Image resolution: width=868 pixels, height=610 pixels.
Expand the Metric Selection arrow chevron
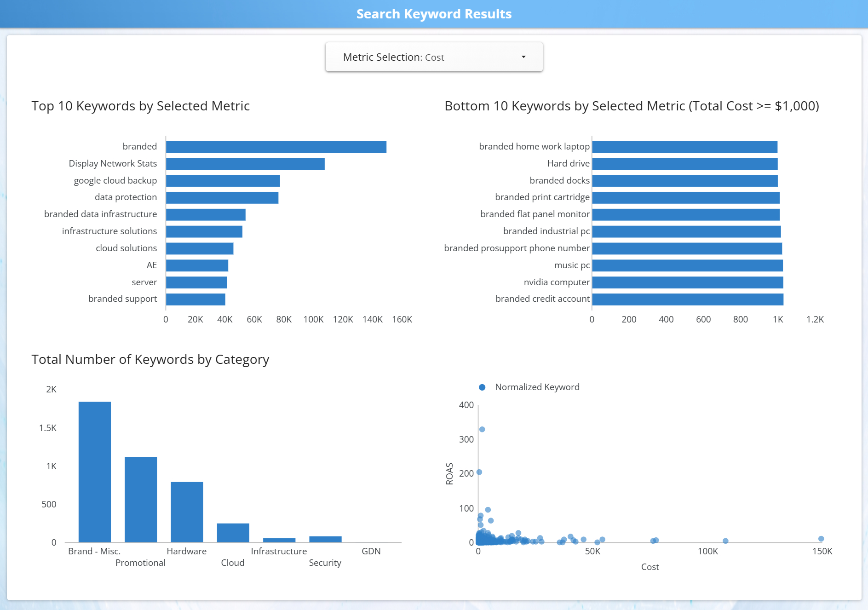[523, 57]
